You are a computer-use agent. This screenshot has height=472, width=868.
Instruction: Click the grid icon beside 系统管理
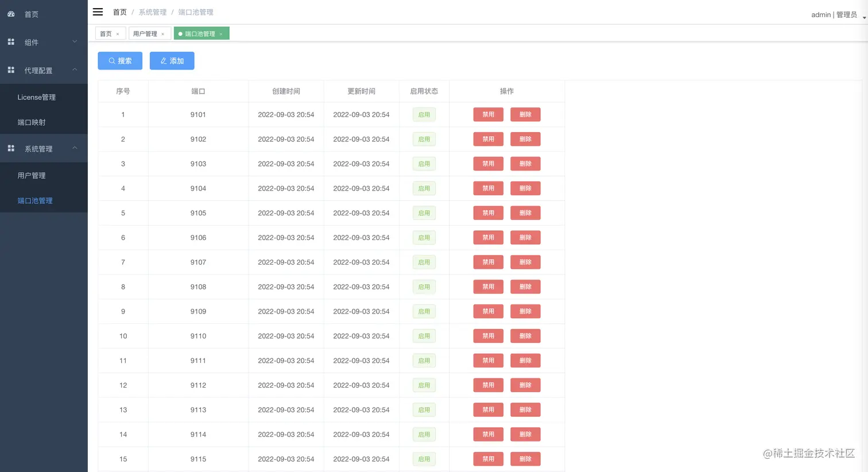click(x=11, y=148)
